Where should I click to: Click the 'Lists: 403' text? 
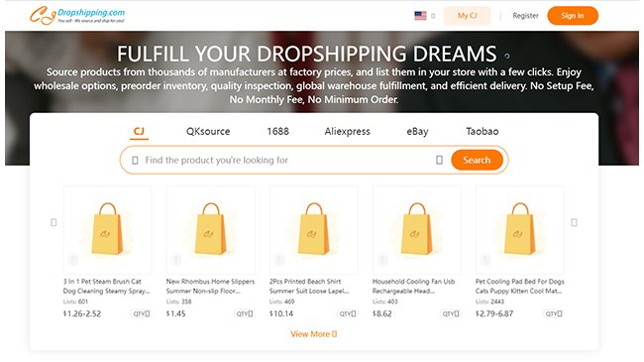pyautogui.click(x=384, y=302)
